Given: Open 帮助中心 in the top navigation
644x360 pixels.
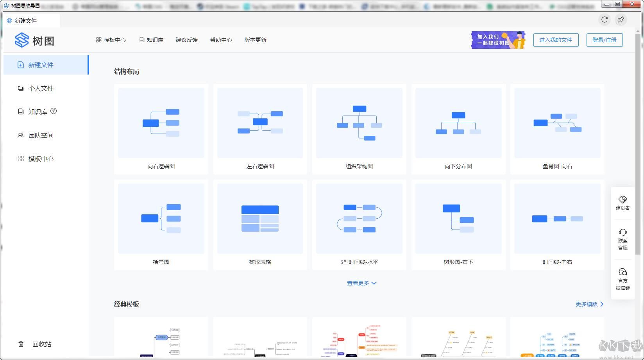Looking at the screenshot, I should [x=221, y=40].
